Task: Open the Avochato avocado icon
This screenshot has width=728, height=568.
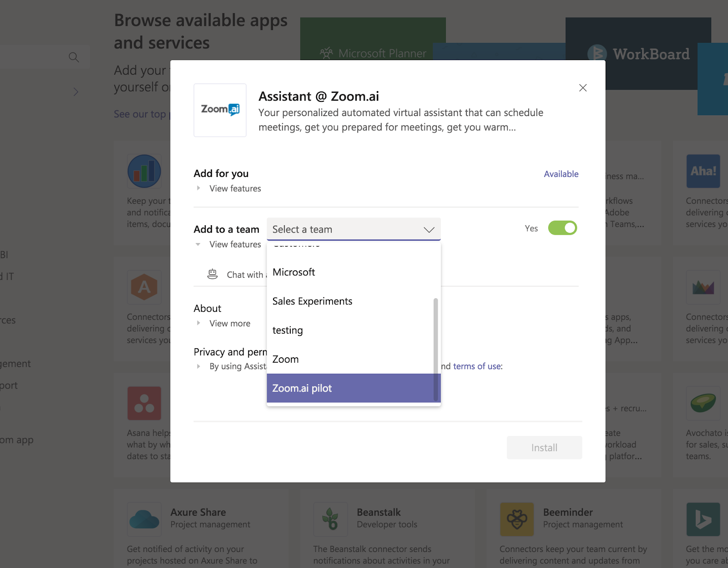Action: pos(703,403)
